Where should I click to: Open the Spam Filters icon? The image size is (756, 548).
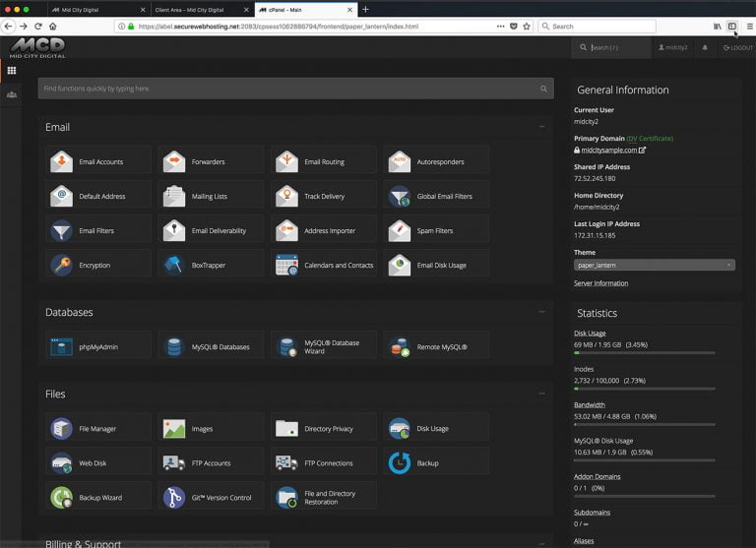pos(400,230)
